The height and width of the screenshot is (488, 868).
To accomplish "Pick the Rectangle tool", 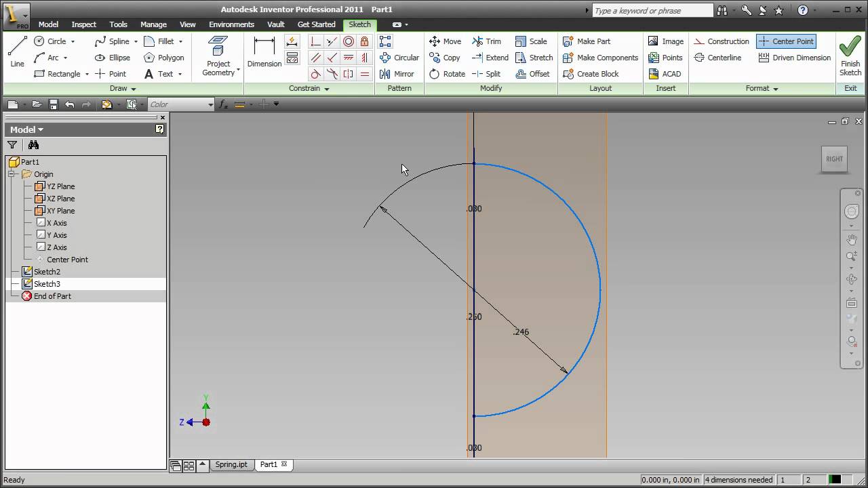I will pos(58,74).
